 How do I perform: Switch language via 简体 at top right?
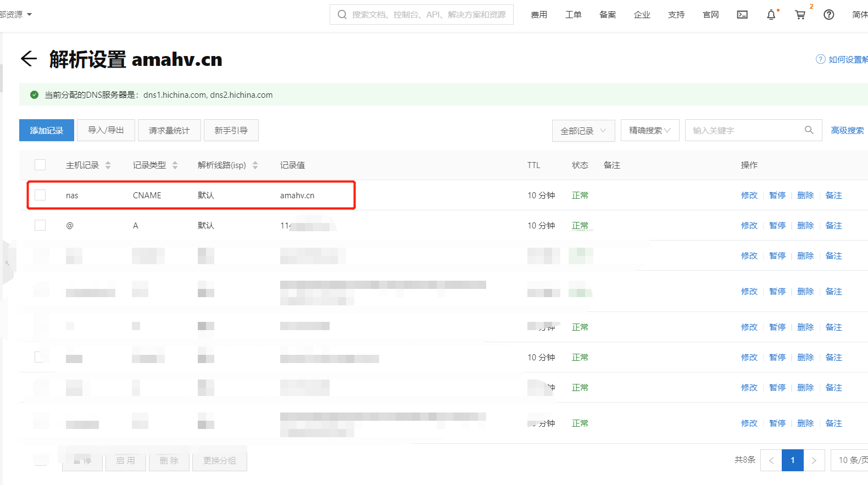point(860,15)
